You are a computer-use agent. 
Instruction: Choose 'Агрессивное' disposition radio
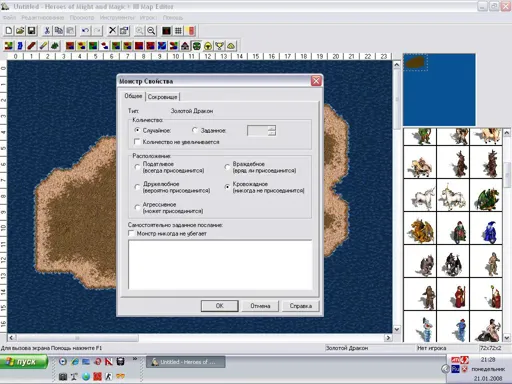(x=137, y=207)
